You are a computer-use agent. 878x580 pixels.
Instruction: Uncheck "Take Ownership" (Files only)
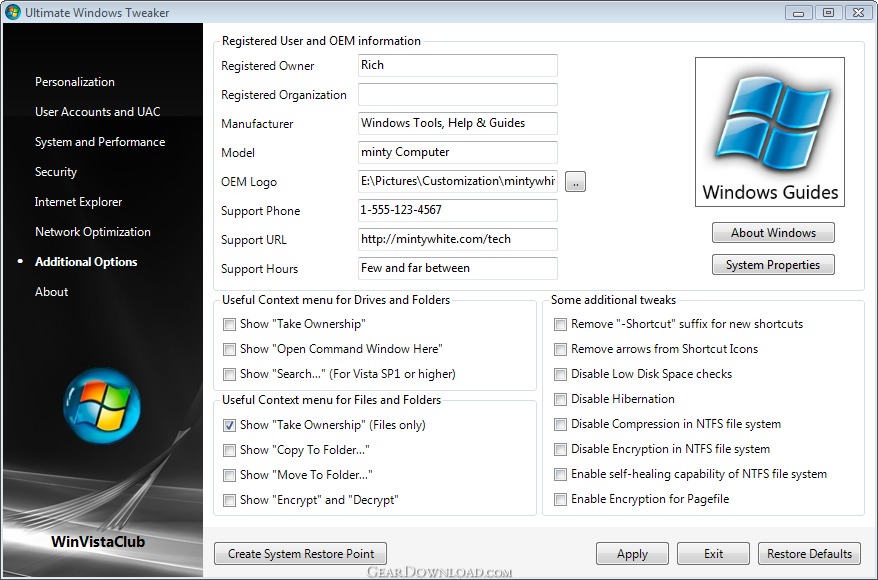(229, 425)
